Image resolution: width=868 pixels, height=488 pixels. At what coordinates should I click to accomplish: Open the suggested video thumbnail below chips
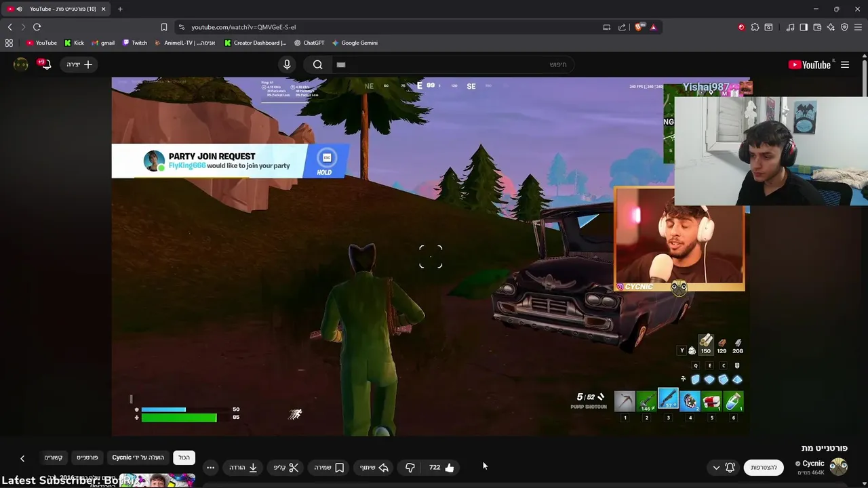tap(157, 481)
